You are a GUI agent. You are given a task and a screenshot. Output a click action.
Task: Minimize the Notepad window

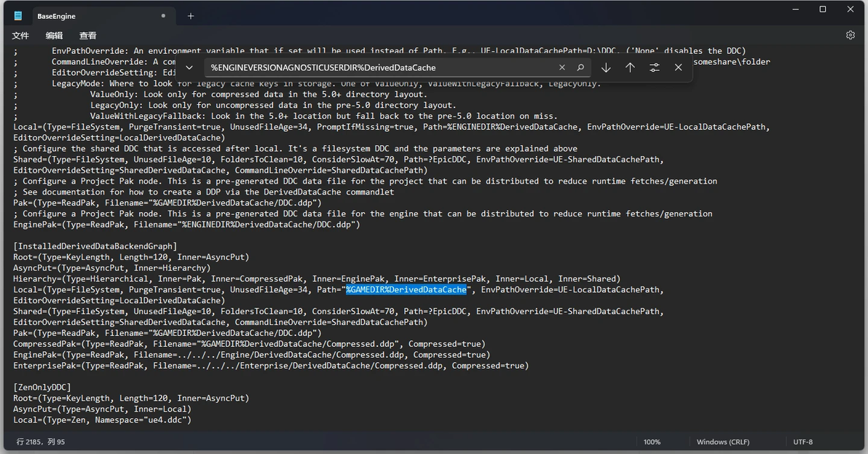point(795,9)
